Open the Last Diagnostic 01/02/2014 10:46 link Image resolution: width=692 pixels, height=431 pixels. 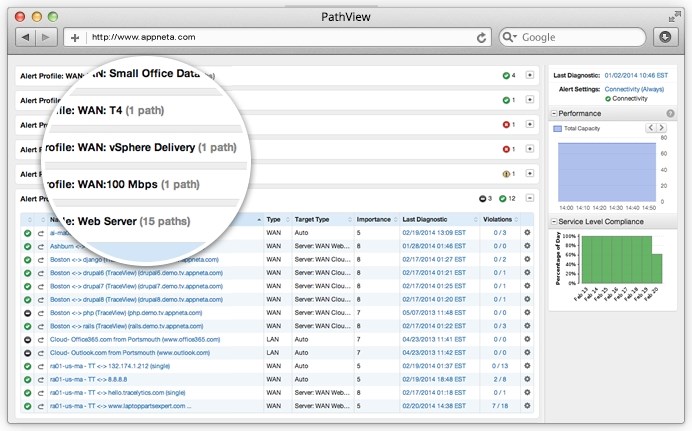(640, 75)
